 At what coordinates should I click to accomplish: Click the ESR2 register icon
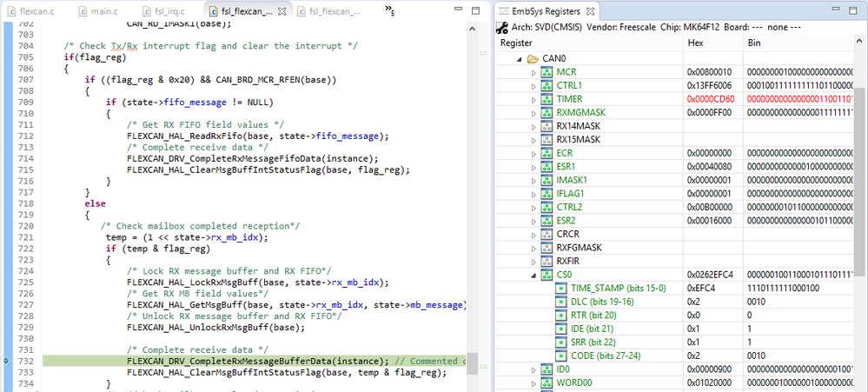point(547,221)
